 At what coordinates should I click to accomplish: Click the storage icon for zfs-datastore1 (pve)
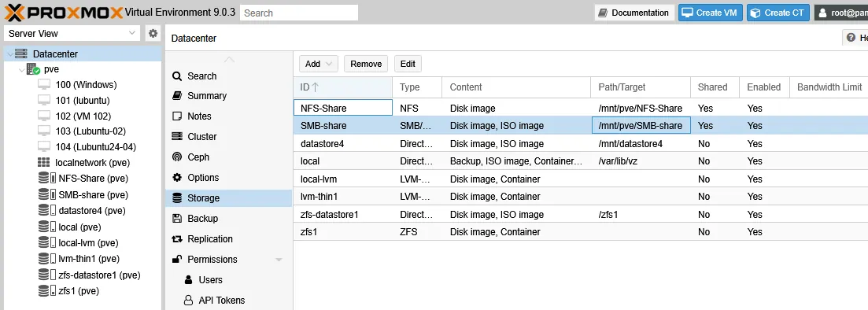click(46, 275)
